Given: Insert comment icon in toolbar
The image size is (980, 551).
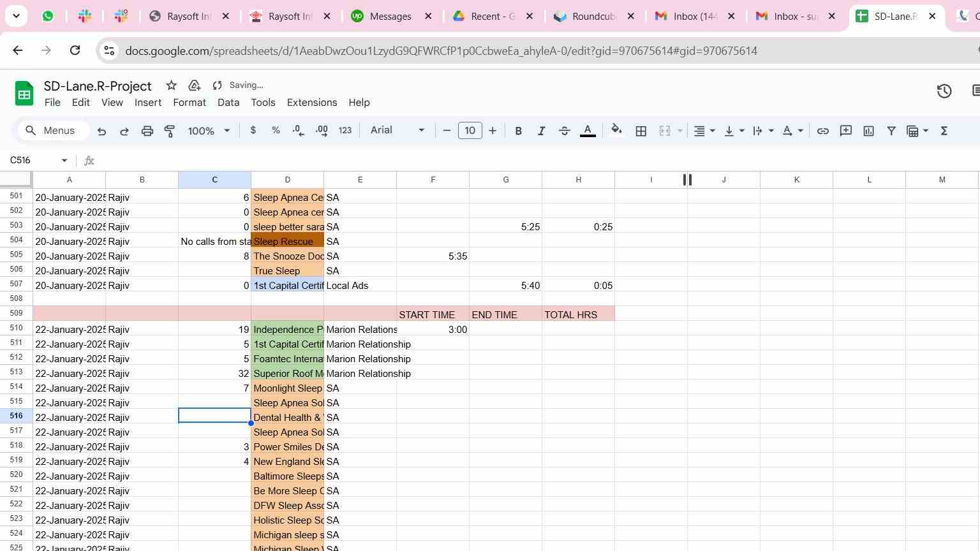Looking at the screenshot, I should 845,131.
